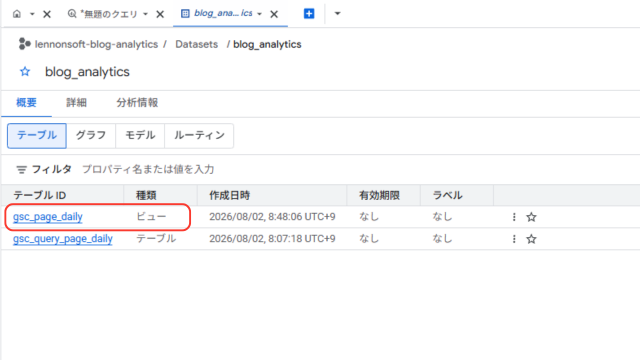The height and width of the screenshot is (360, 640).
Task: Click the 8:48:06 creation timestamp
Action: click(x=272, y=217)
